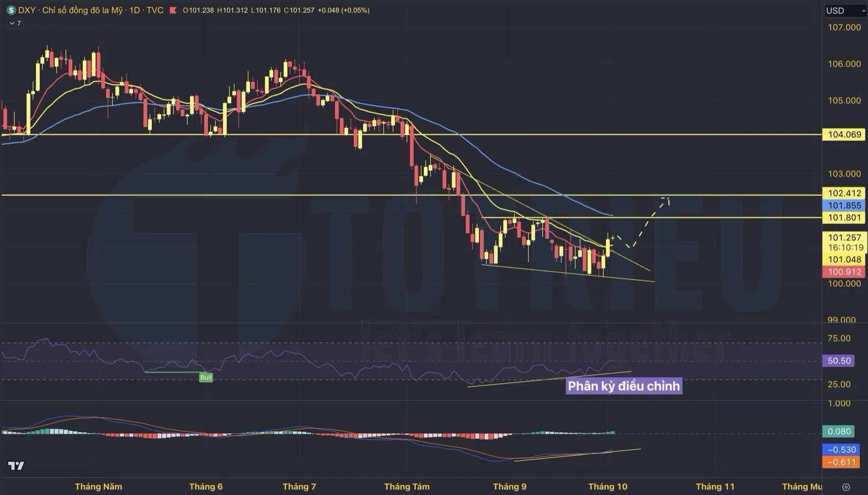This screenshot has height=495, width=868.
Task: Click the 106.000 price scale label
Action: pos(845,64)
